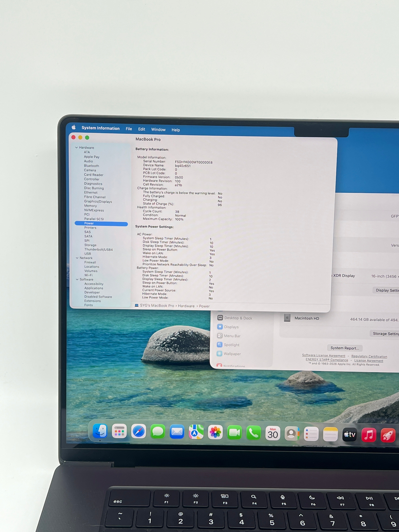This screenshot has width=399, height=532.
Task: Open Calendar showing Mon 30
Action: [x=273, y=433]
